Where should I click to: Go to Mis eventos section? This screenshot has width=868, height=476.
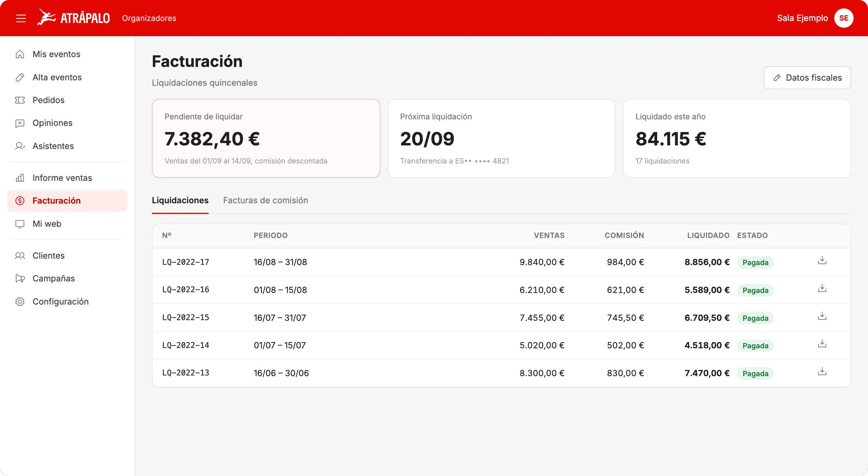click(x=67, y=54)
